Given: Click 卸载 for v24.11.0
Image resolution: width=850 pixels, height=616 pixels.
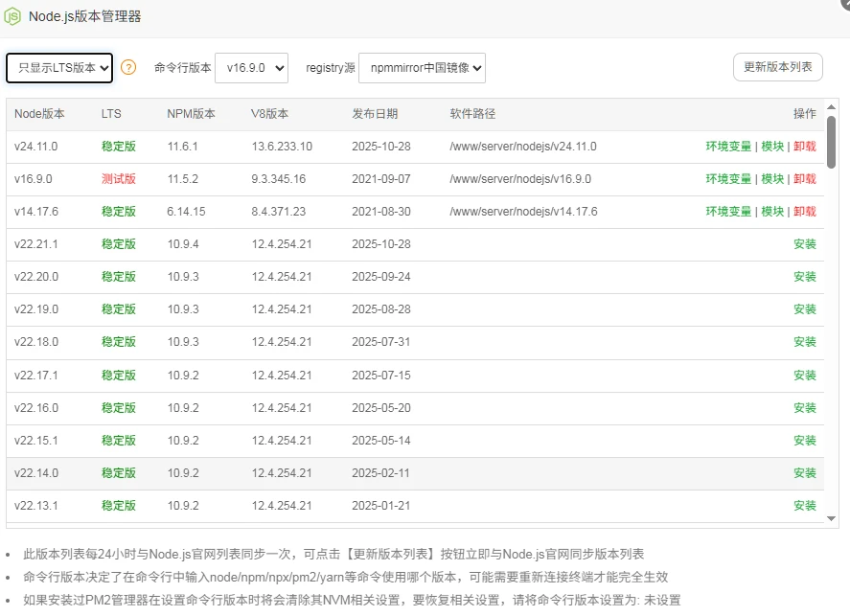Looking at the screenshot, I should pyautogui.click(x=805, y=147).
